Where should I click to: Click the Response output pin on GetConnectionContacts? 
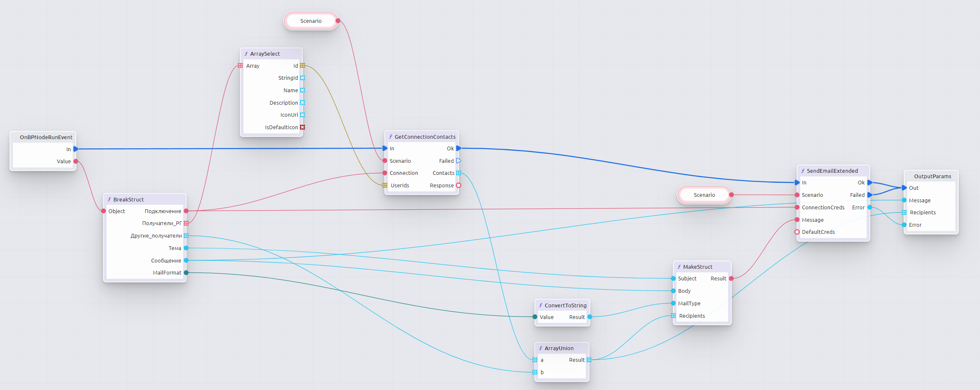tap(459, 185)
